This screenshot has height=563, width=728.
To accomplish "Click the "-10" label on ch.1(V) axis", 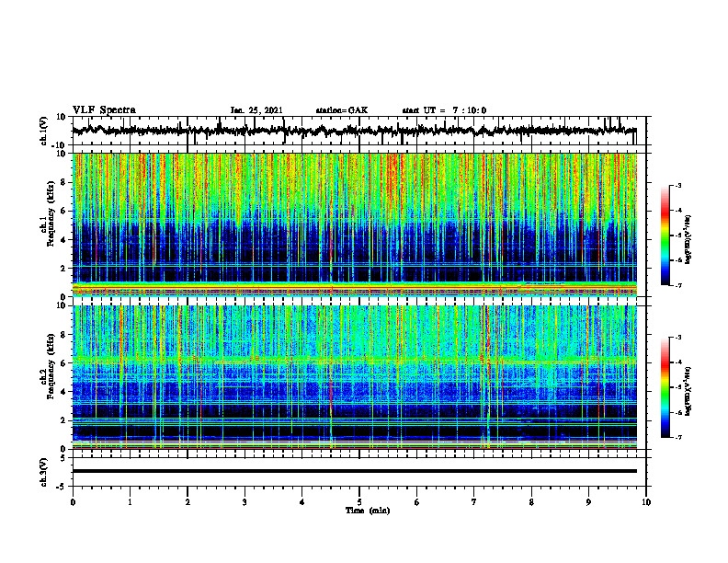I will click(60, 144).
